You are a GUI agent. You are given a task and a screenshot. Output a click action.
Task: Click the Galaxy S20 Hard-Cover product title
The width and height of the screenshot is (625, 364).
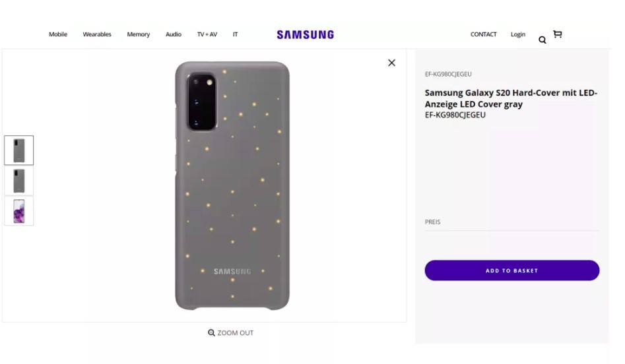(x=511, y=98)
